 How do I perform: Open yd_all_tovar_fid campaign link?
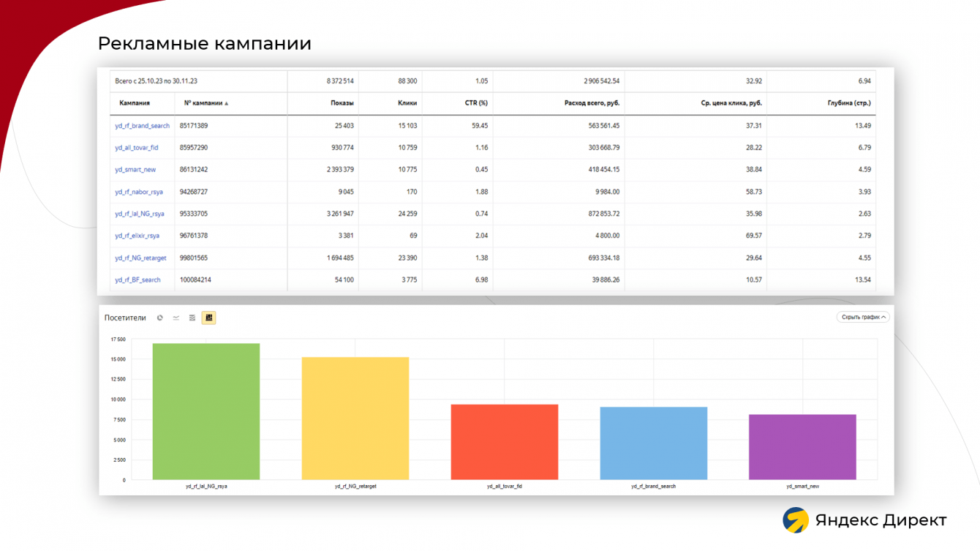[137, 148]
